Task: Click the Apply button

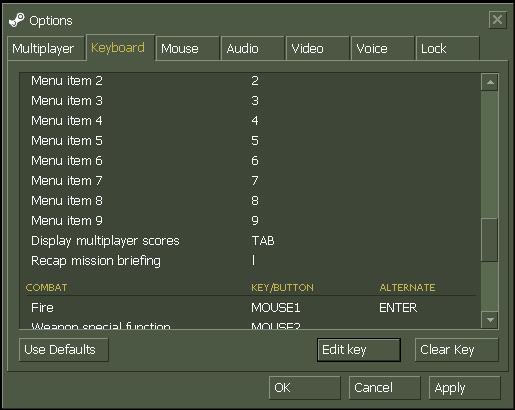Action: [465, 388]
